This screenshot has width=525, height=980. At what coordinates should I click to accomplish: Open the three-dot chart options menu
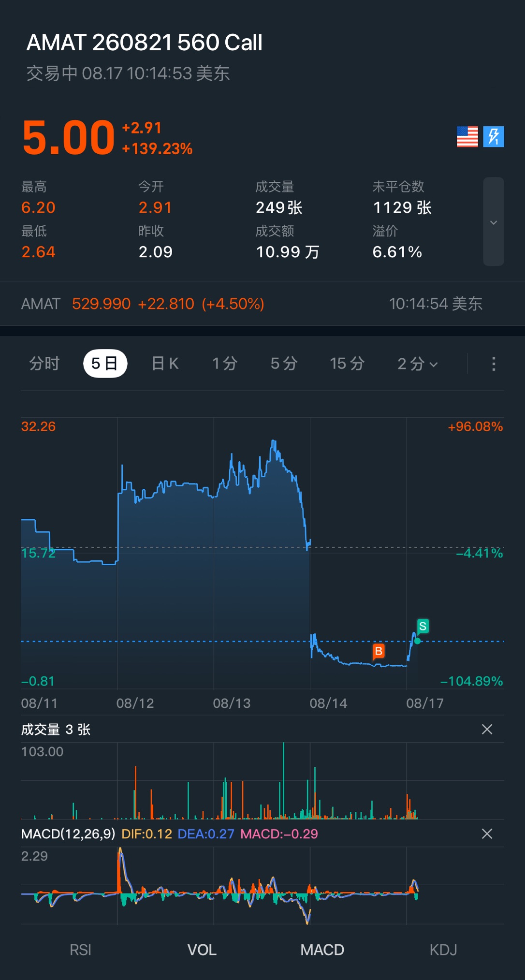[x=494, y=364]
